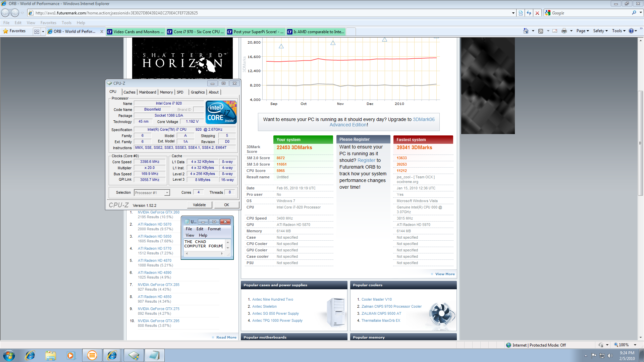This screenshot has height=362, width=644.
Task: Switch to Is AMD comparable to Intel tab
Action: point(316,32)
